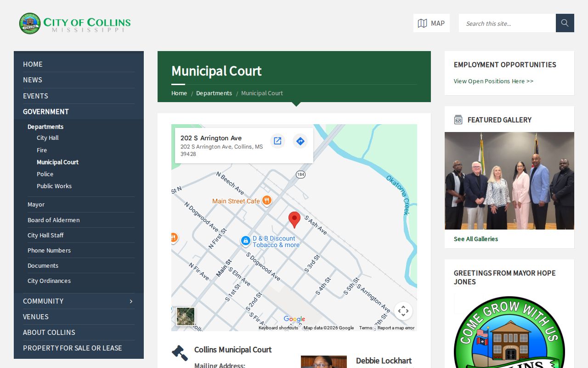Click Collins Municipal Court heading
588x368 pixels.
[x=233, y=350]
